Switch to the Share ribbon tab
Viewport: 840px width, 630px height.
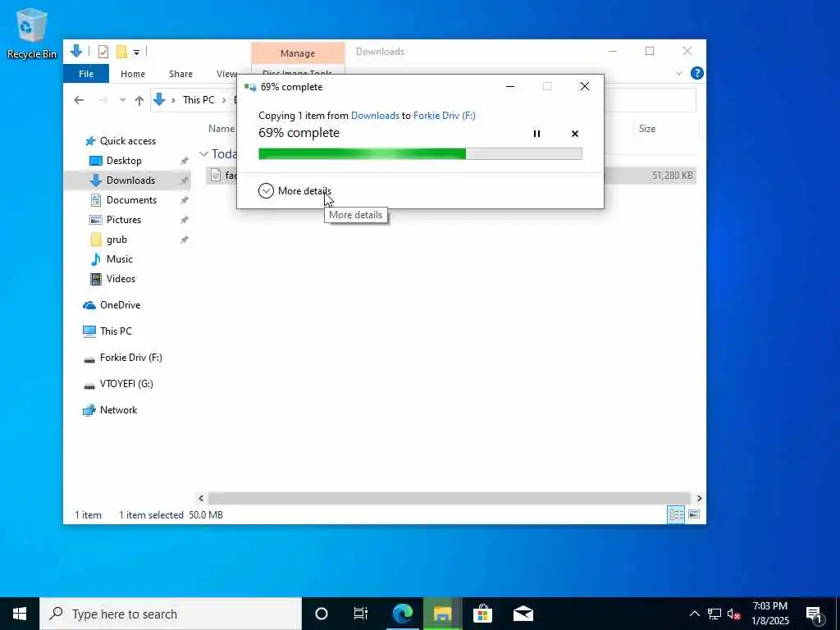(180, 73)
